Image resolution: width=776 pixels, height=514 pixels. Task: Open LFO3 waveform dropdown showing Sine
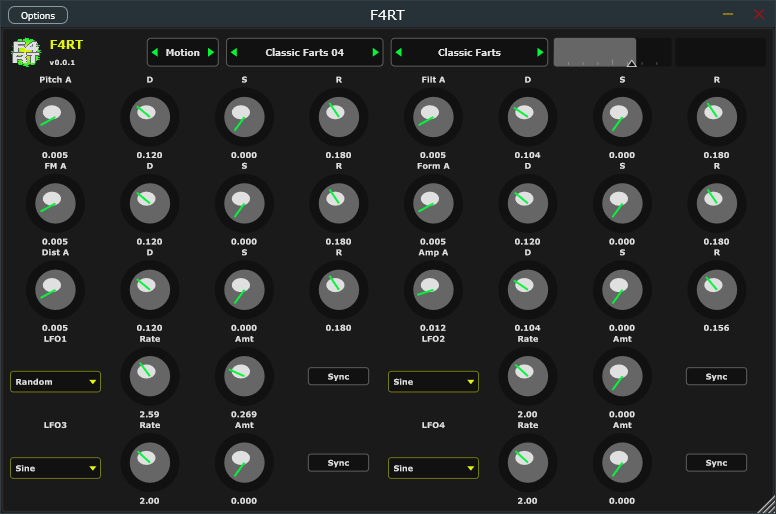point(55,468)
